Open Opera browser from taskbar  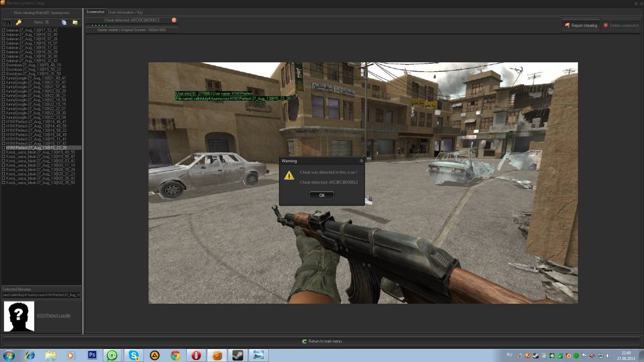pyautogui.click(x=196, y=355)
